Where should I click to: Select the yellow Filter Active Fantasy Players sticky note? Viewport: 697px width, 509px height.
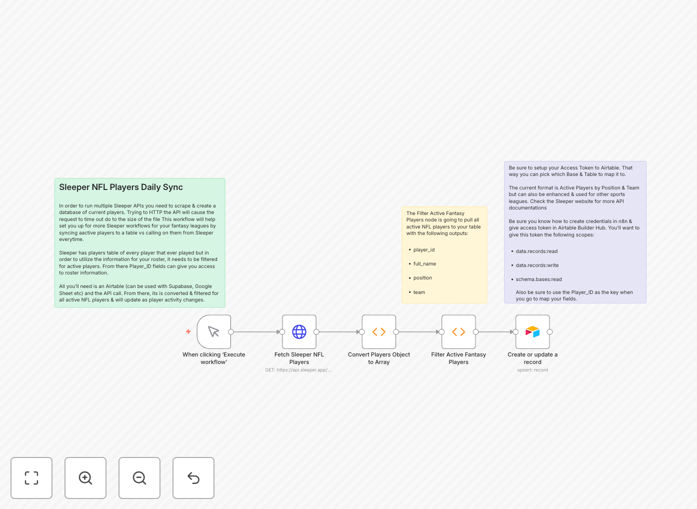pyautogui.click(x=445, y=255)
